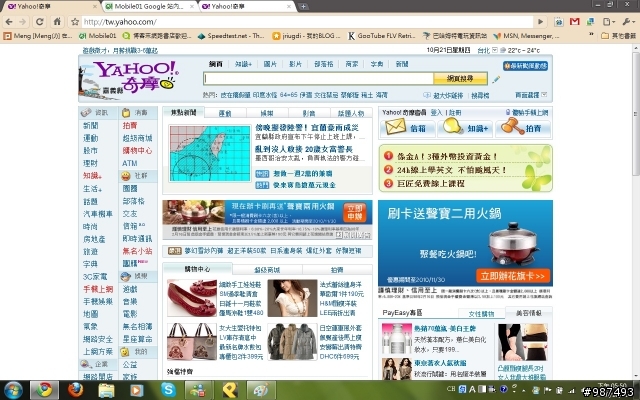Select 圖片 search category tab

coord(270,64)
